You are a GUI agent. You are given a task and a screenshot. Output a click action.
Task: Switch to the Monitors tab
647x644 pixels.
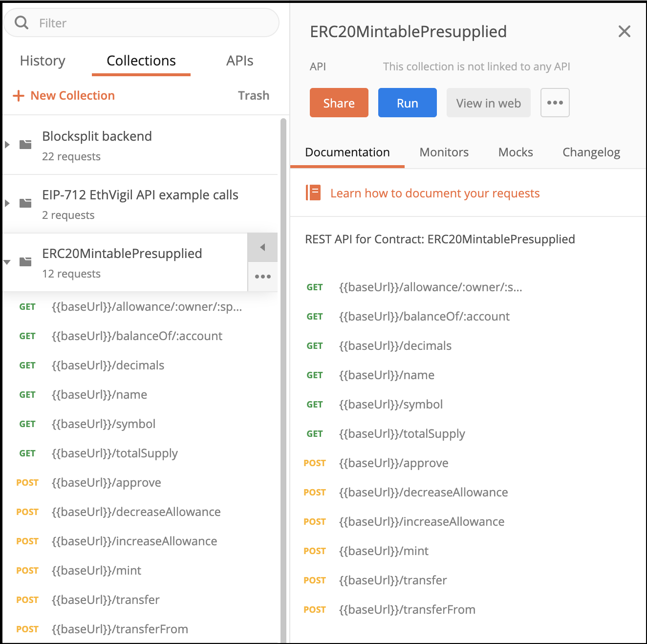coord(444,152)
